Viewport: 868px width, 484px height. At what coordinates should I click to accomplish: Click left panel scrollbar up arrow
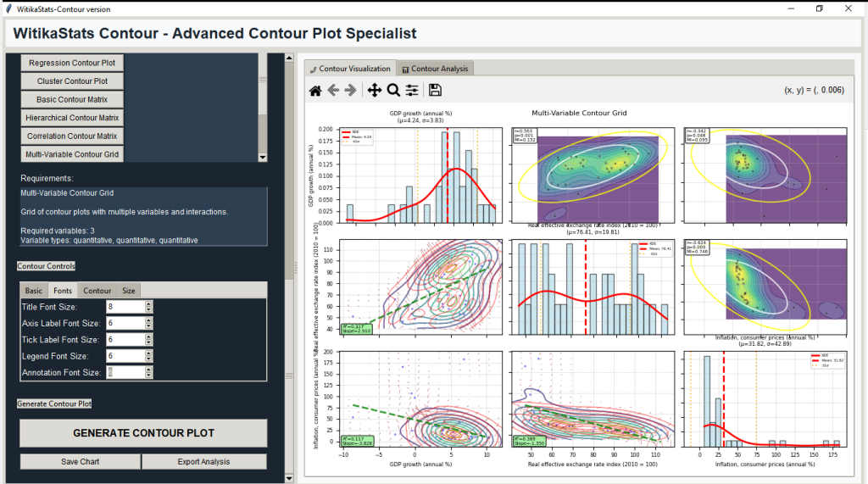289,58
